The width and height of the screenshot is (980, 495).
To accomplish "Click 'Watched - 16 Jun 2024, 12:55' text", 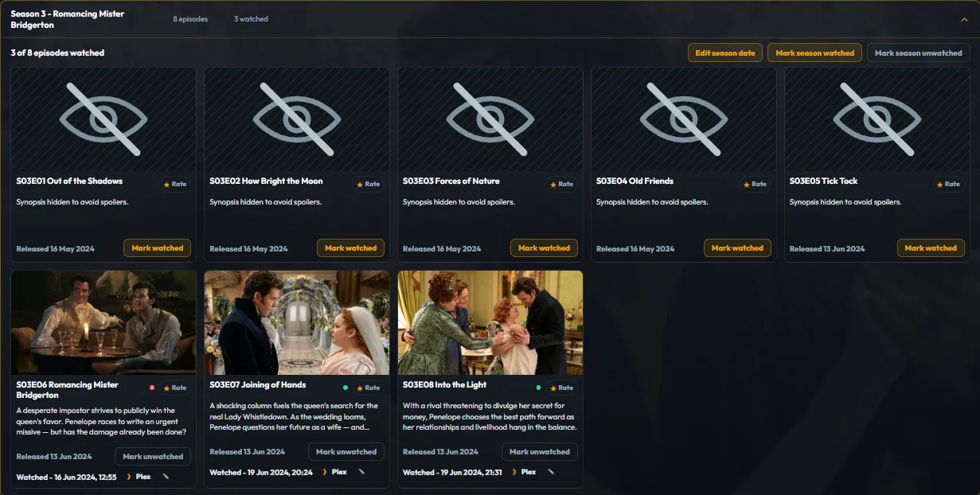I will point(66,477).
